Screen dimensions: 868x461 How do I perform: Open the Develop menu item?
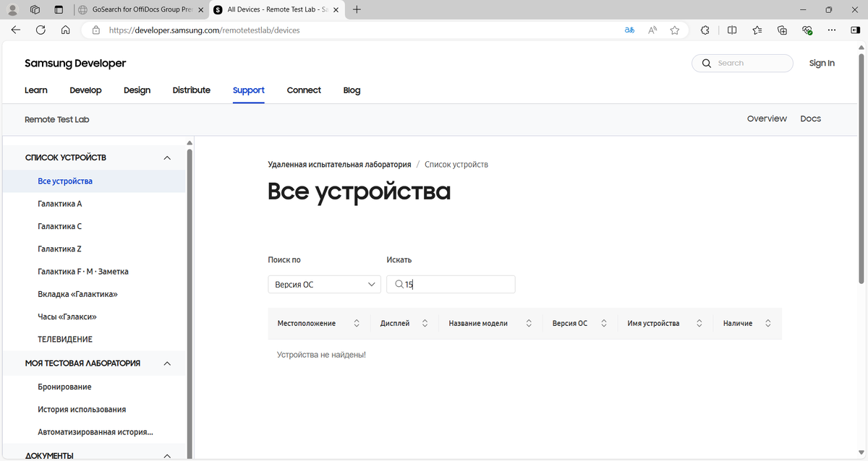point(85,90)
